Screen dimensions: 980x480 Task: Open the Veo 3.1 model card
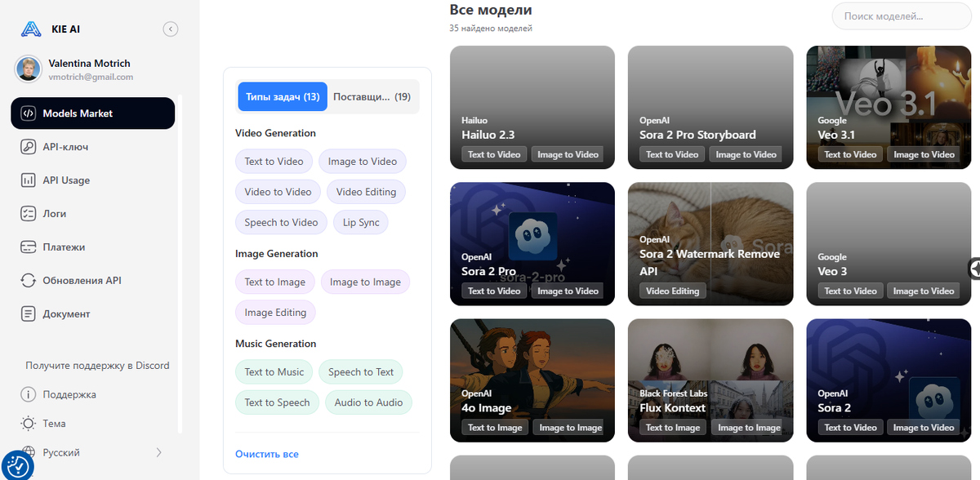(889, 107)
